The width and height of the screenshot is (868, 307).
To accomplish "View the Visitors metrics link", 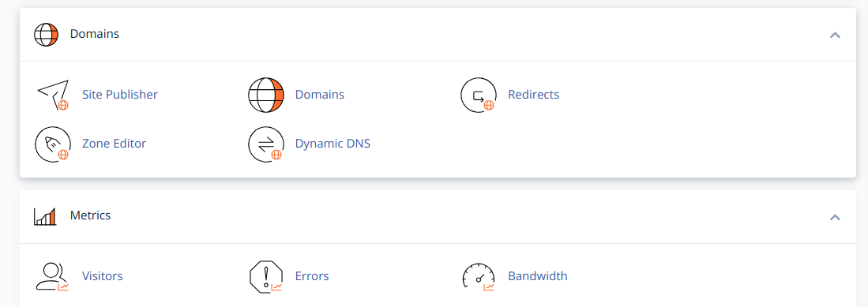I will 103,276.
